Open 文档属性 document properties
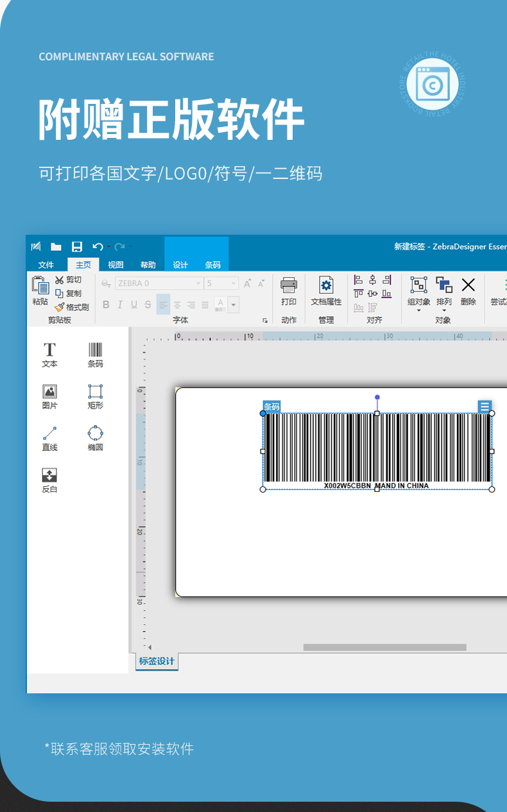This screenshot has height=812, width=507. tap(326, 291)
